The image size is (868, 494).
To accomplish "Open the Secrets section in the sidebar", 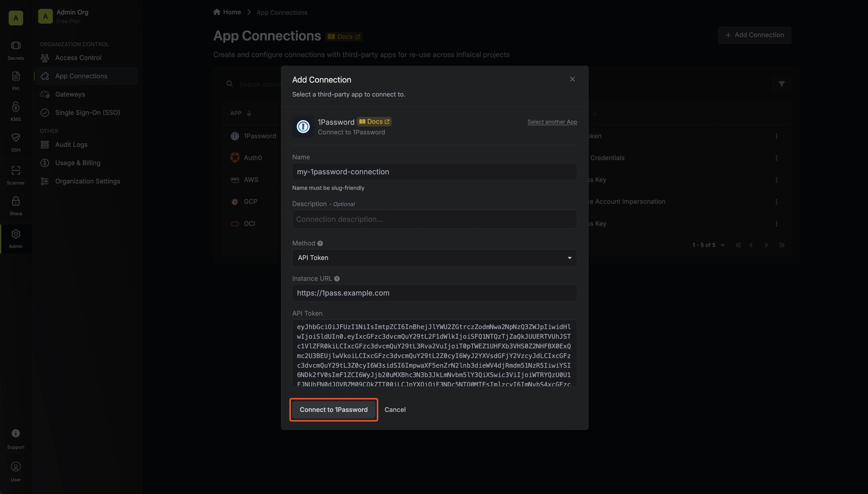I will [16, 51].
